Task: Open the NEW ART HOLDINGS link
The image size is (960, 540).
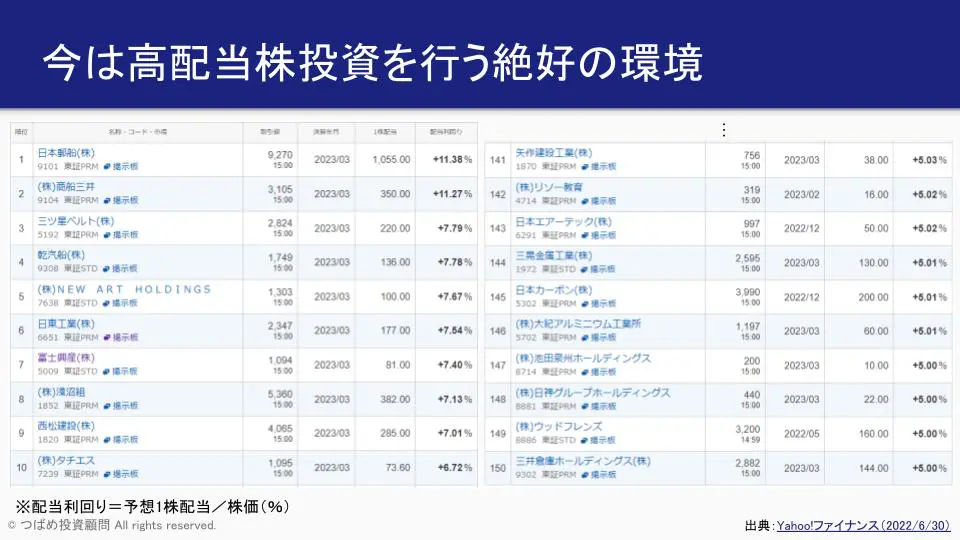Action: click(x=124, y=290)
